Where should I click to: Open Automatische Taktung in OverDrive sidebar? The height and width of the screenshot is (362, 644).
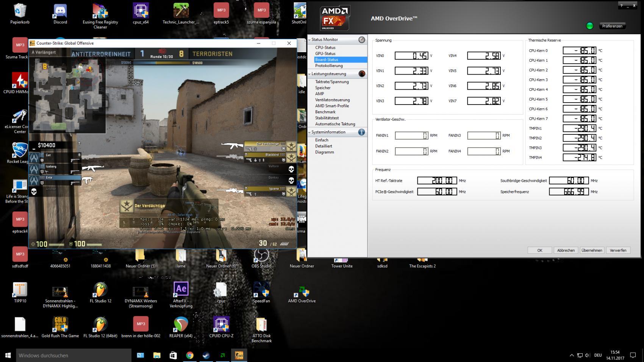(335, 124)
